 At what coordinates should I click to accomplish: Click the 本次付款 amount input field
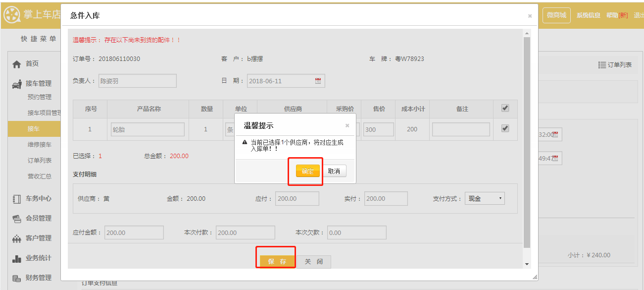pyautogui.click(x=245, y=232)
